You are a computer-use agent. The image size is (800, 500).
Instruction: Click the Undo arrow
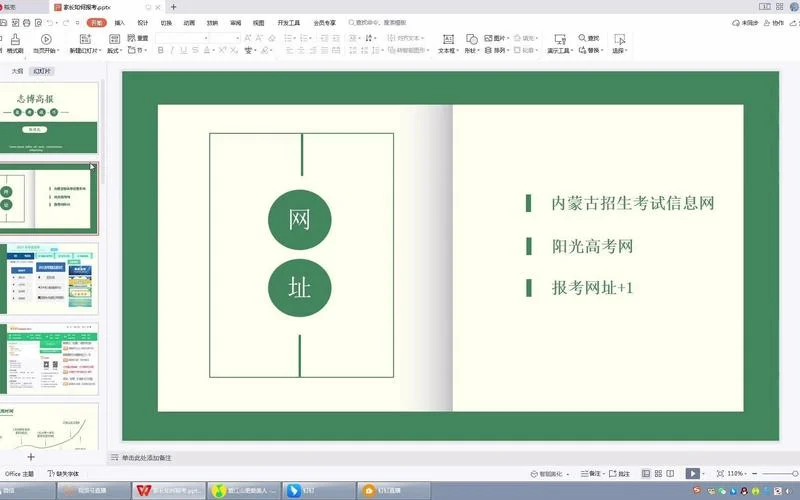click(50, 23)
